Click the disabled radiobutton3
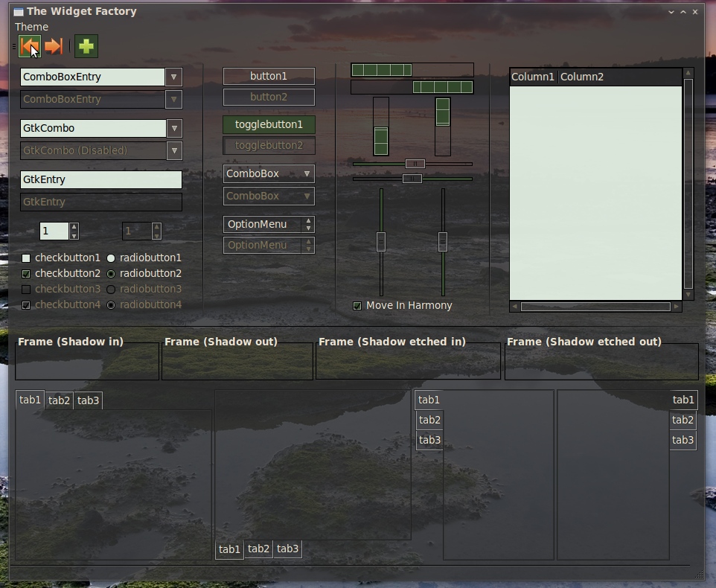 [x=110, y=290]
